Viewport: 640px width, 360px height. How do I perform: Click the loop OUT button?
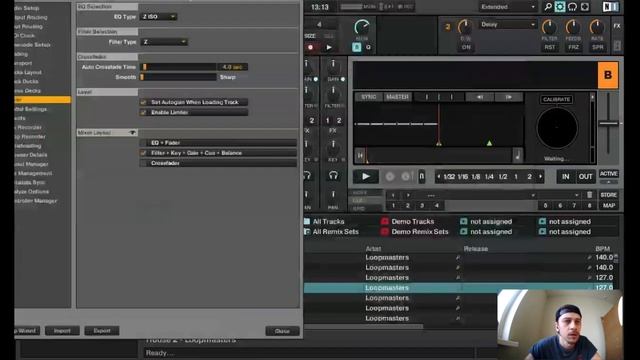[585, 177]
